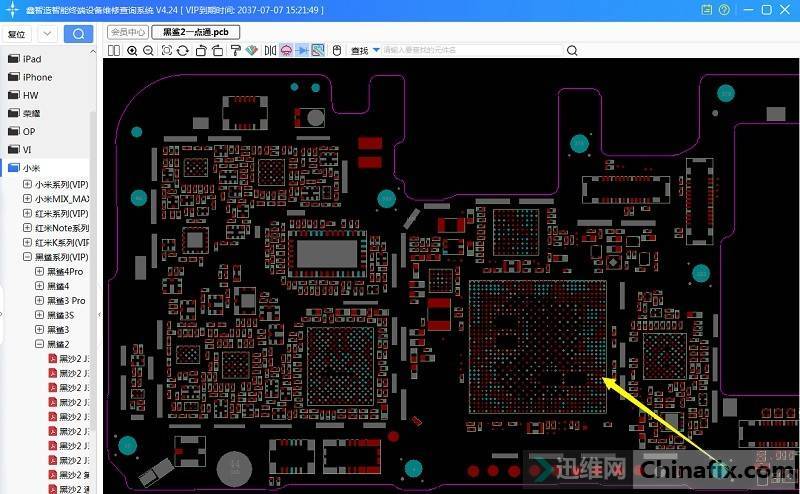Fit the board to the window
This screenshot has width=800, height=494.
pos(167,51)
